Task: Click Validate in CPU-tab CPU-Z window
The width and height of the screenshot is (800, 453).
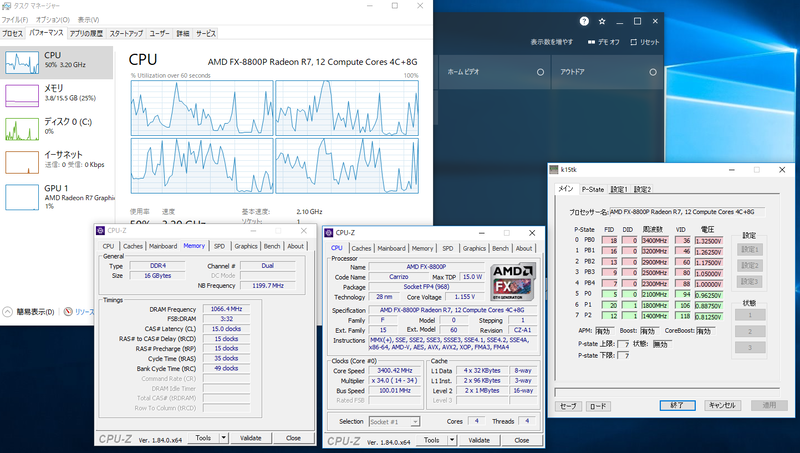Action: pyautogui.click(x=479, y=440)
